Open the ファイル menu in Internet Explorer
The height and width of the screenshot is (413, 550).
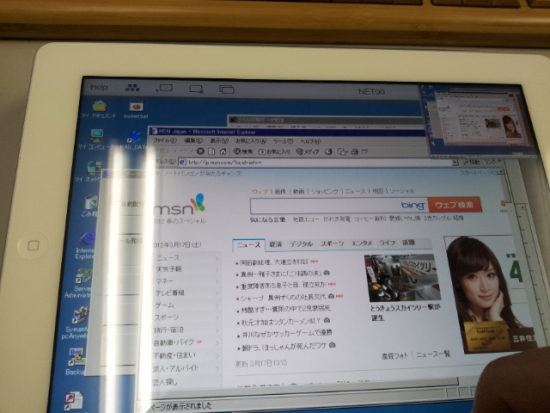pyautogui.click(x=165, y=141)
